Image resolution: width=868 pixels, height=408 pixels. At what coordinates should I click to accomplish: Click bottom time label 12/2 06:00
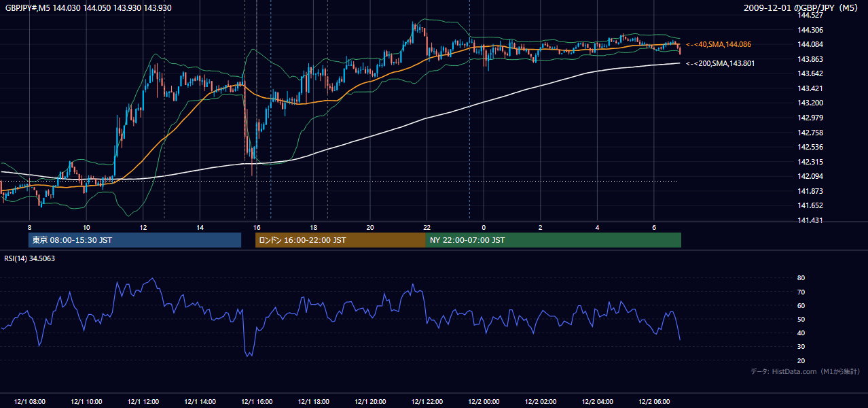coord(654,402)
